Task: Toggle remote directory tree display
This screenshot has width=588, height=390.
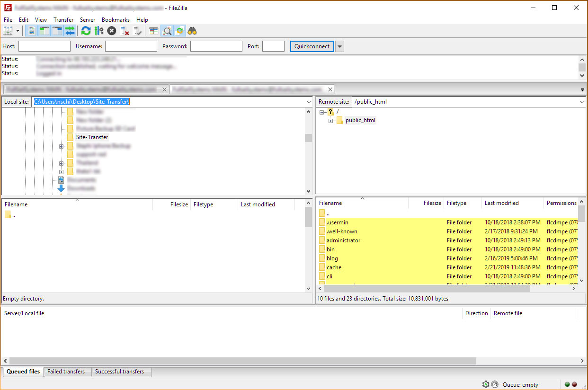Action: 57,31
